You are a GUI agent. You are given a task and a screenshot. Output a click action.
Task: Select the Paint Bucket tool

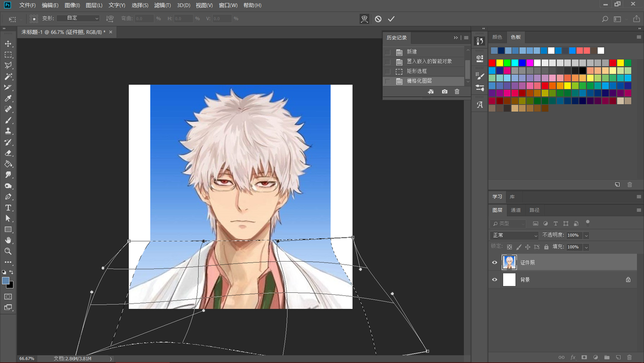pos(8,164)
